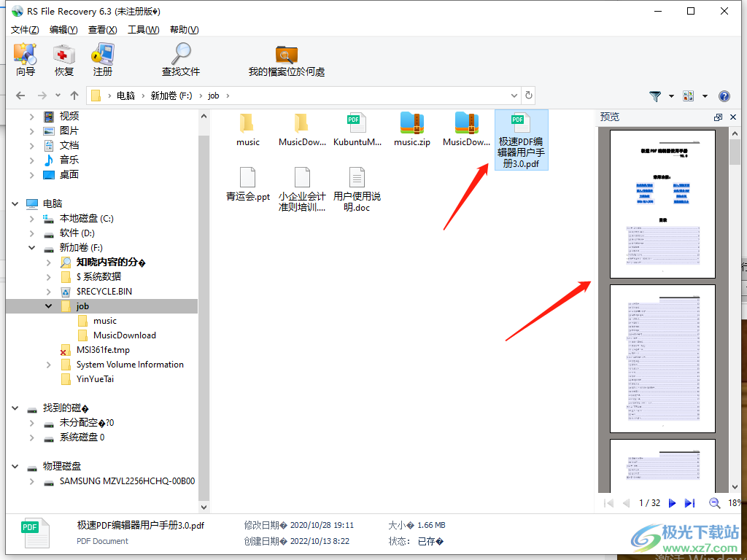Select the music folder icon in file list
Viewport: 747px width, 560px height.
pyautogui.click(x=248, y=123)
